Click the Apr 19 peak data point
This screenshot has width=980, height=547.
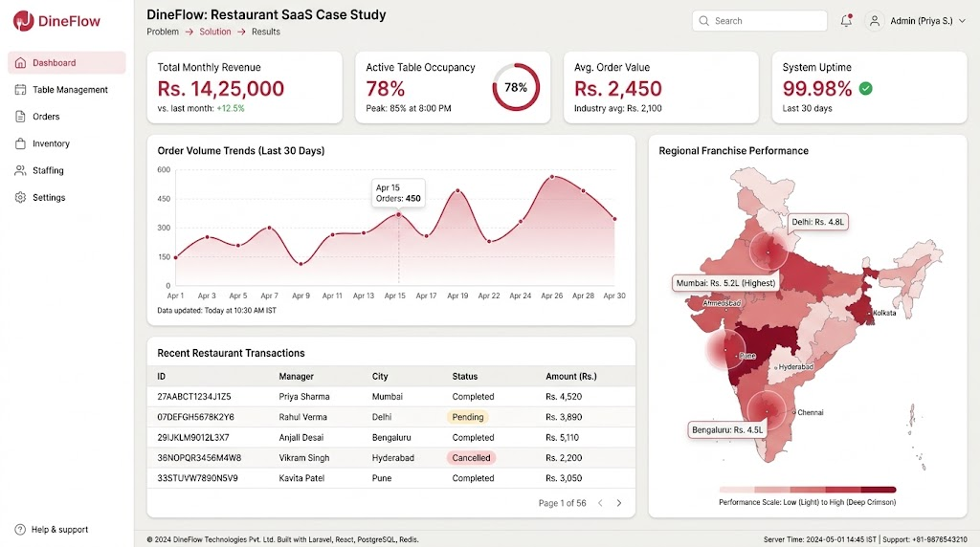click(458, 190)
